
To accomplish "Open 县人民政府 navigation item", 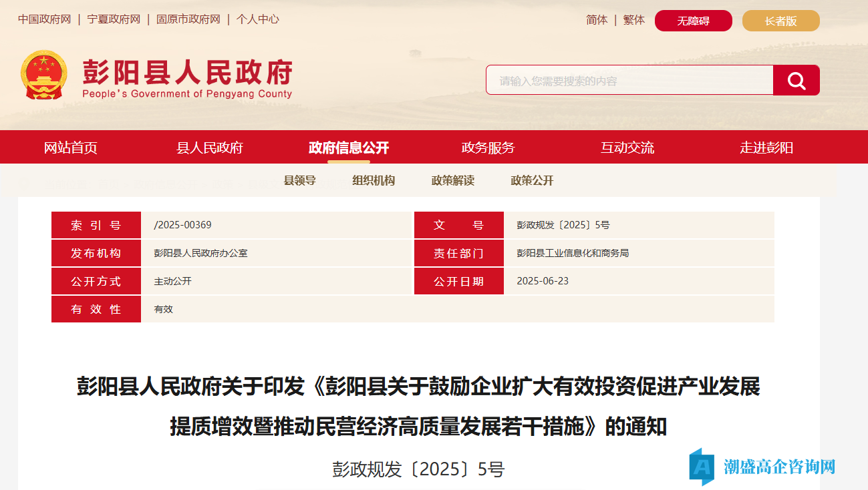I will [210, 148].
